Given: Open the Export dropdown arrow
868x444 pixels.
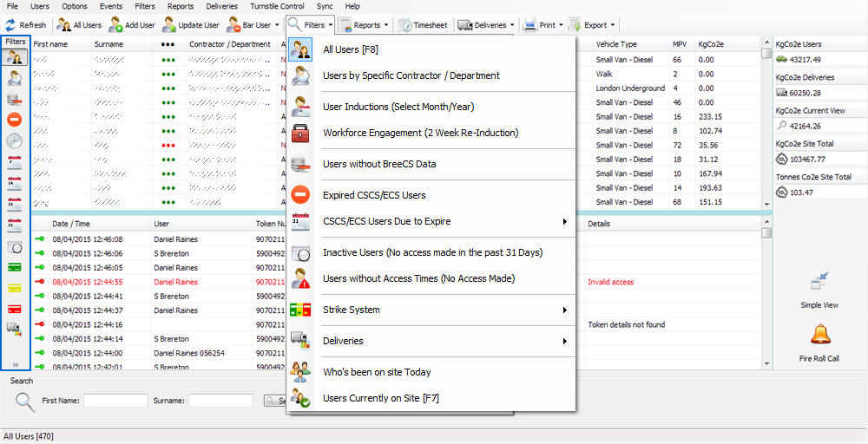Looking at the screenshot, I should (x=613, y=25).
